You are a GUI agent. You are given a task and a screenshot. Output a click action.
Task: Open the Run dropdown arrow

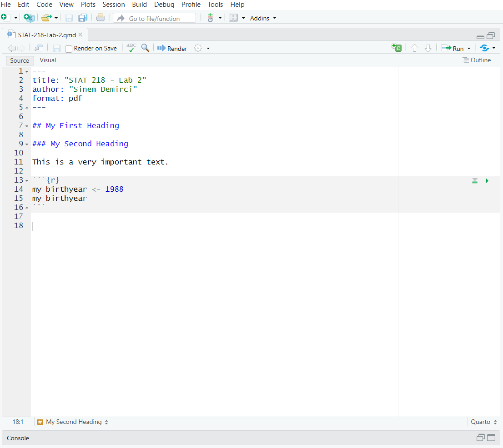point(469,49)
